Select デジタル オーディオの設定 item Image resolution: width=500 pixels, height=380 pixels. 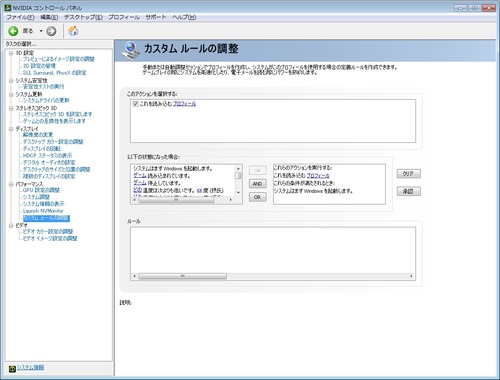tap(49, 163)
